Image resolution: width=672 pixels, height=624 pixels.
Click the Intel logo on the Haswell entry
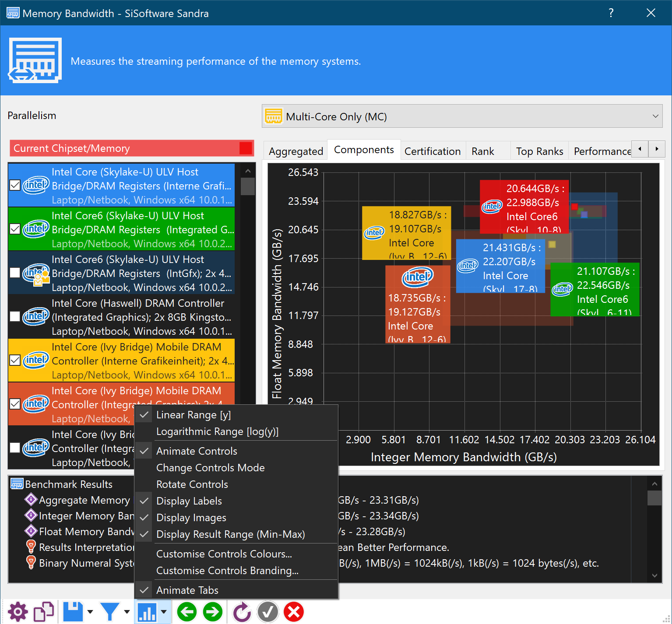(x=36, y=316)
